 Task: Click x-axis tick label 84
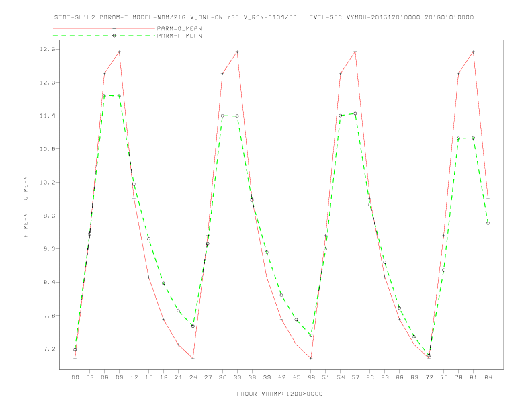coord(488,377)
